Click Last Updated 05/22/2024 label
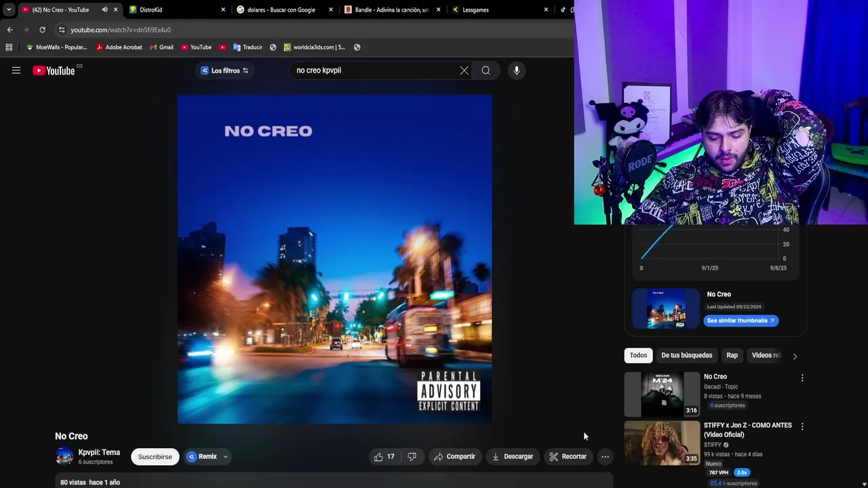 (x=734, y=307)
